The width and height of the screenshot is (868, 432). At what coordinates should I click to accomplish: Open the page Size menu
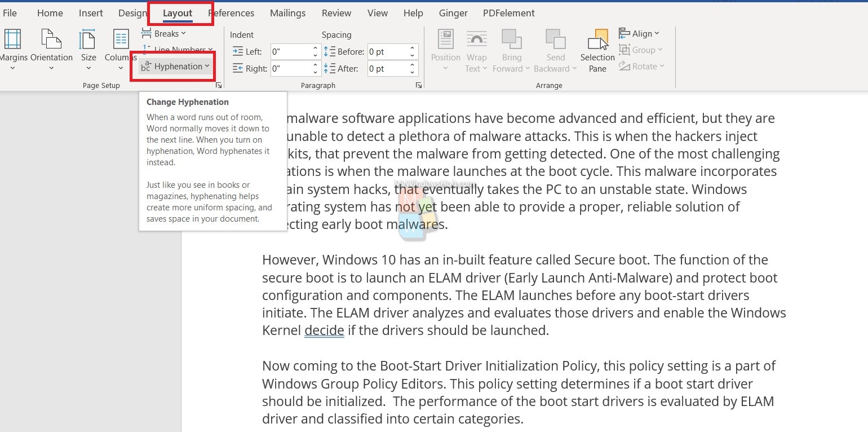pos(88,50)
